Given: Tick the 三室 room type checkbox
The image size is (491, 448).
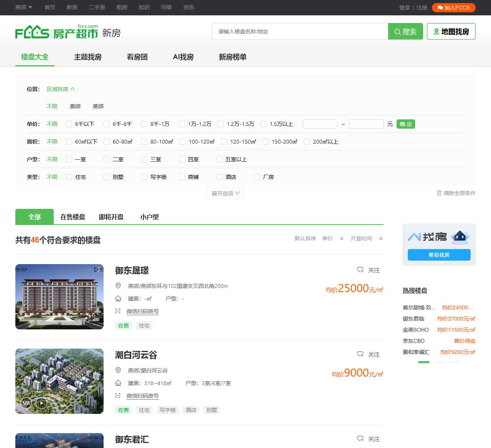Looking at the screenshot, I should 144,159.
